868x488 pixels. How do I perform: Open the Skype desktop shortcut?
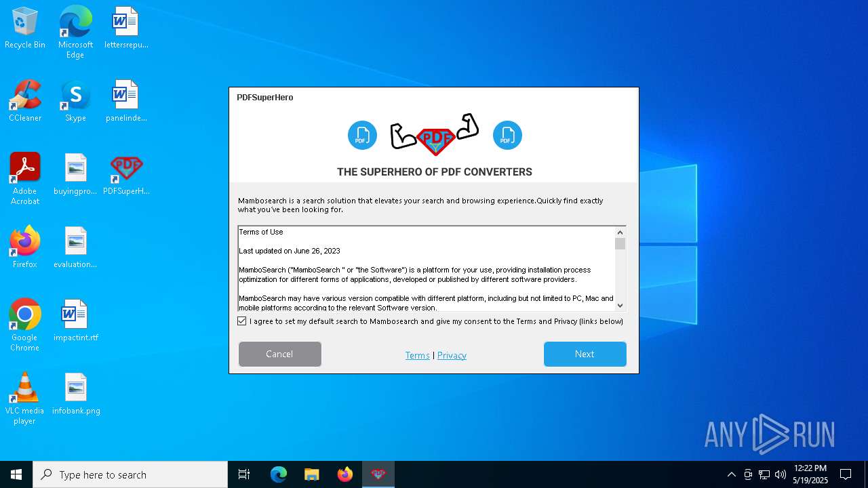point(75,101)
